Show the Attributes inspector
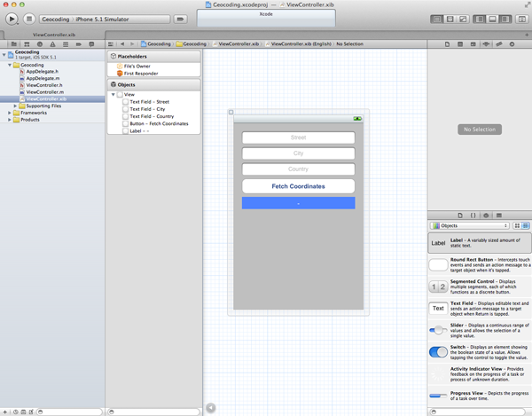 click(486, 44)
